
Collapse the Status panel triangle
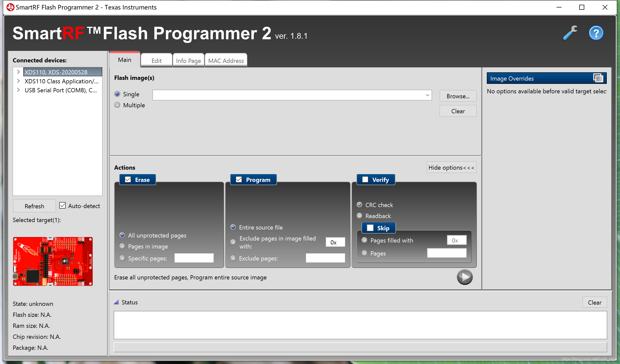[x=116, y=302]
